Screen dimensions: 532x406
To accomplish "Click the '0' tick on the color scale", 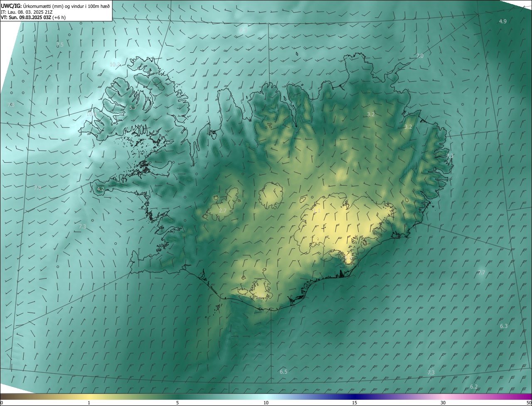I will (2, 403).
